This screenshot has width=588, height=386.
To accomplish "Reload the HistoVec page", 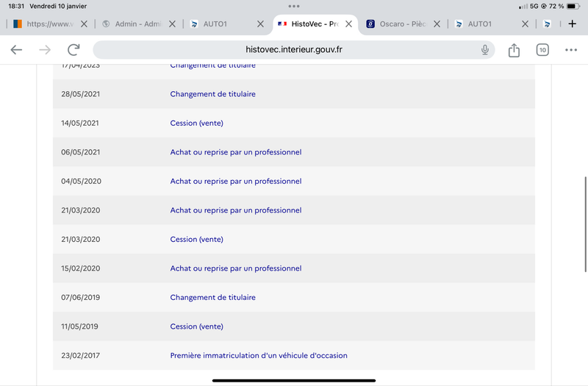I will (x=73, y=49).
